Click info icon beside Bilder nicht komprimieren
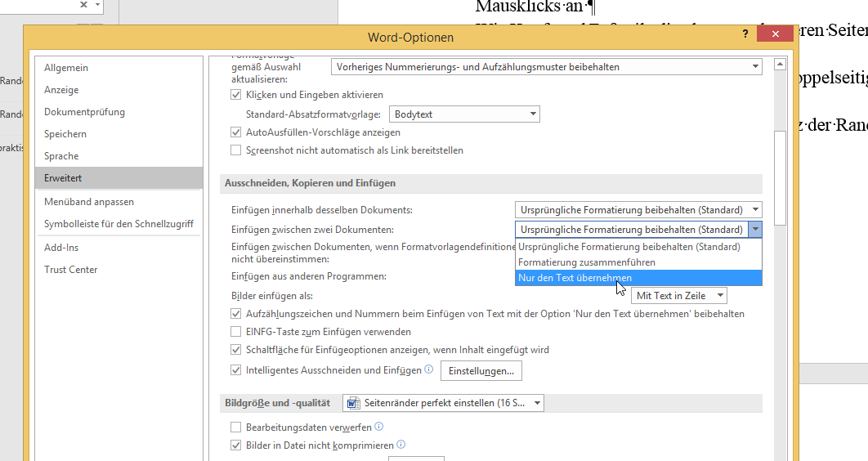Image resolution: width=868 pixels, height=461 pixels. point(400,444)
